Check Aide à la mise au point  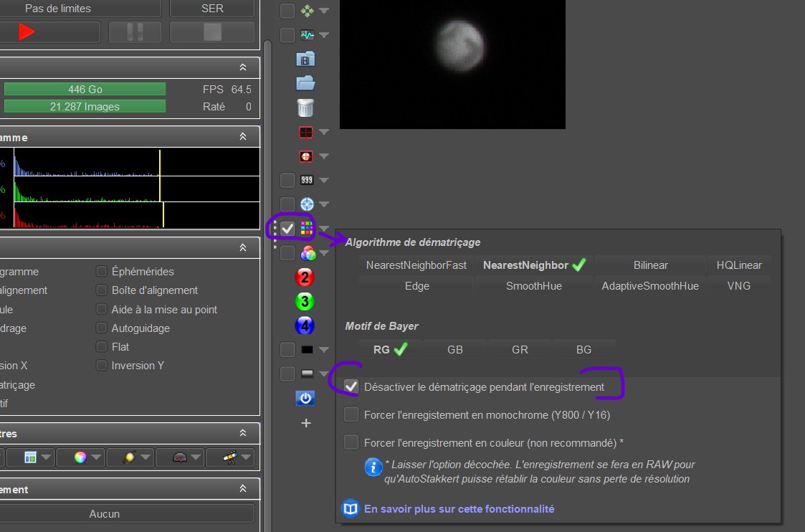click(x=102, y=309)
